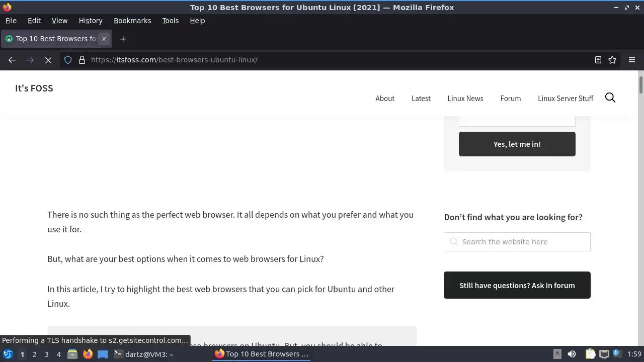Open Linux News nav link
The height and width of the screenshot is (362, 644).
pyautogui.click(x=465, y=98)
